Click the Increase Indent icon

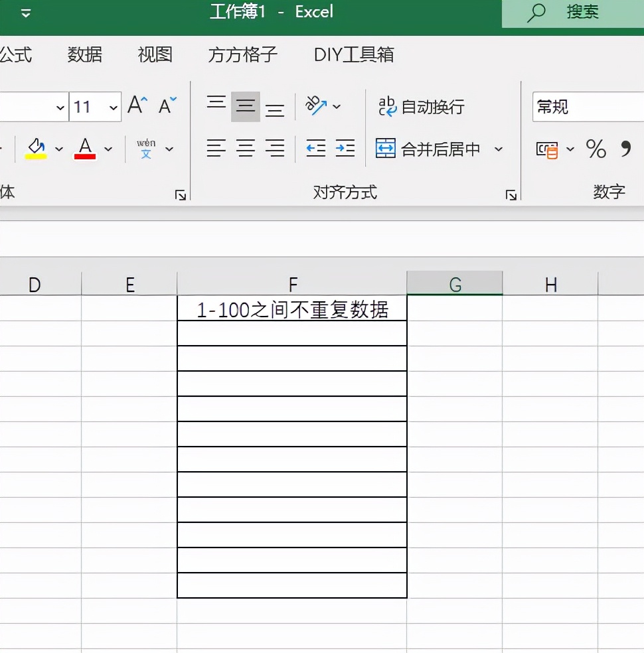tap(345, 149)
